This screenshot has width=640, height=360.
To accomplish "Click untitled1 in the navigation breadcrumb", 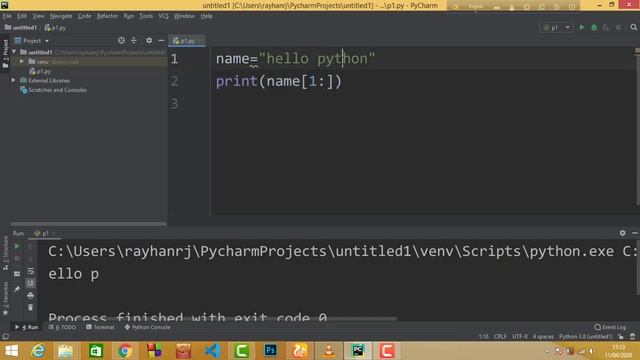I will point(20,27).
